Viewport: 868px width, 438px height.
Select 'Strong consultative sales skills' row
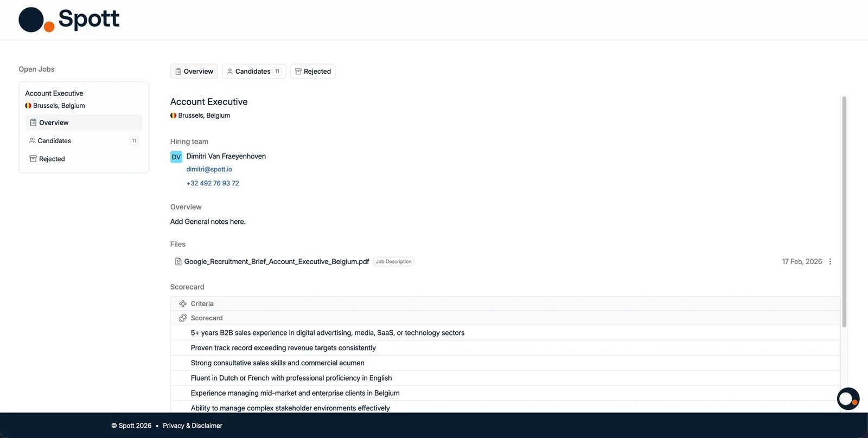[x=505, y=363]
